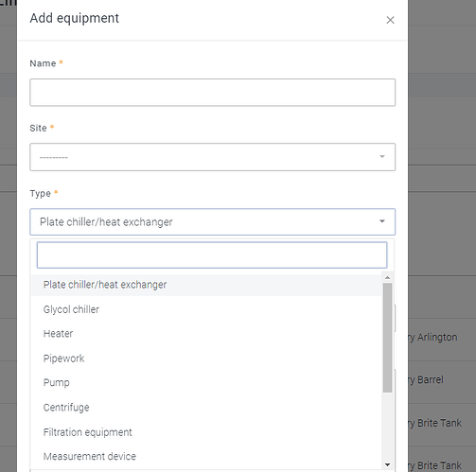Select Filtration equipment option
This screenshot has width=476, height=472.
tap(206, 432)
